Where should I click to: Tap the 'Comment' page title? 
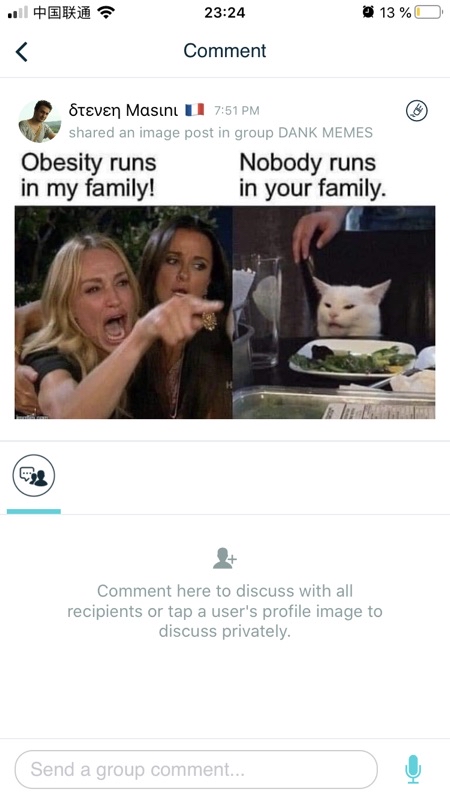coord(225,51)
